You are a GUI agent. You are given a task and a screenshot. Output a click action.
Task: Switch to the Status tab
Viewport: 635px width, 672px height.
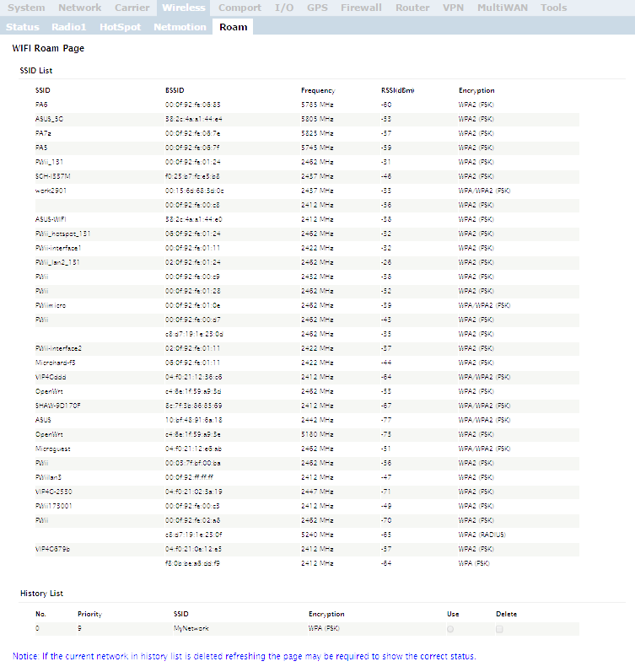(23, 27)
